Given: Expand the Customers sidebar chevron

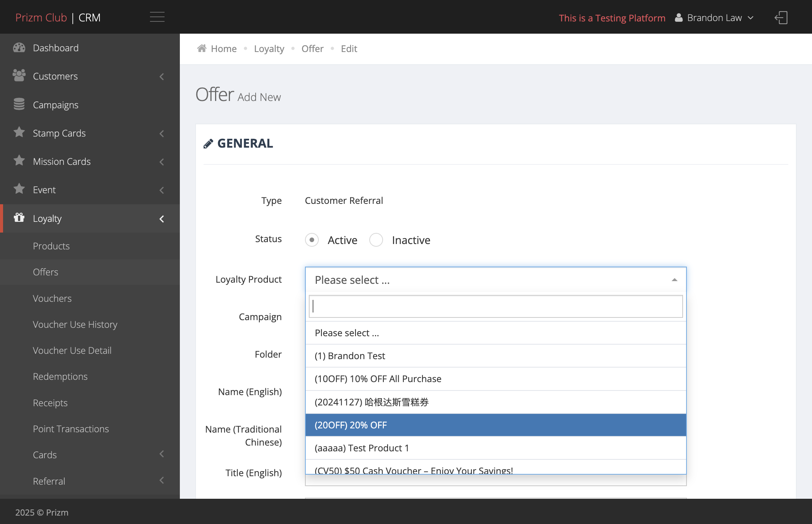Looking at the screenshot, I should coord(162,76).
